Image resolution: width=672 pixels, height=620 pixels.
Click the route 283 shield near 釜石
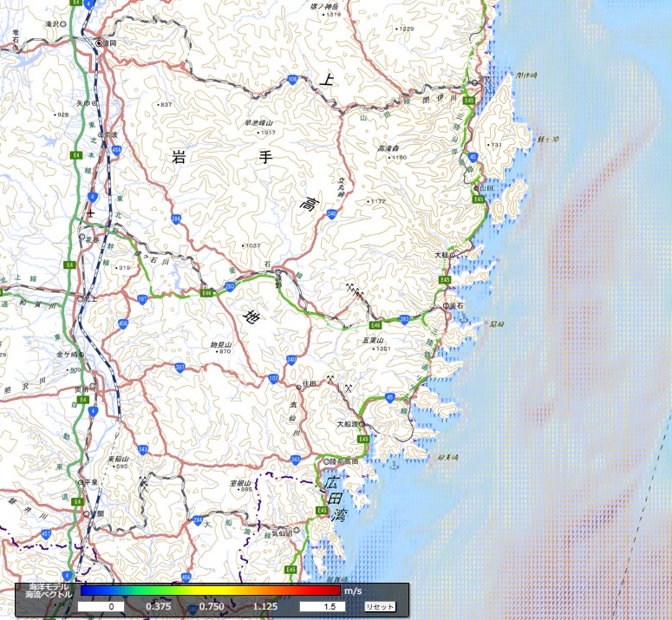click(405, 320)
